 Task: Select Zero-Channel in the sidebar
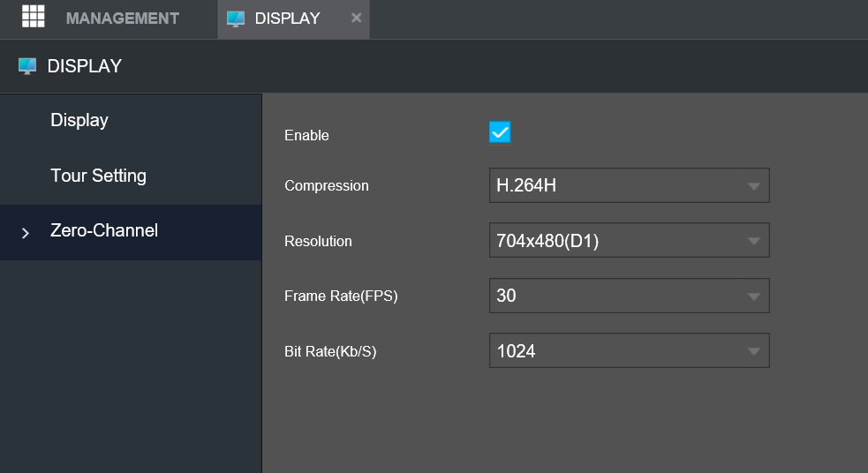pyautogui.click(x=131, y=232)
